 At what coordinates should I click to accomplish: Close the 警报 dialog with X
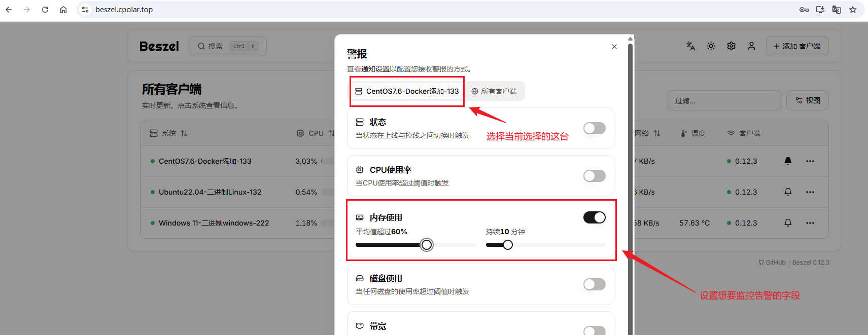614,47
